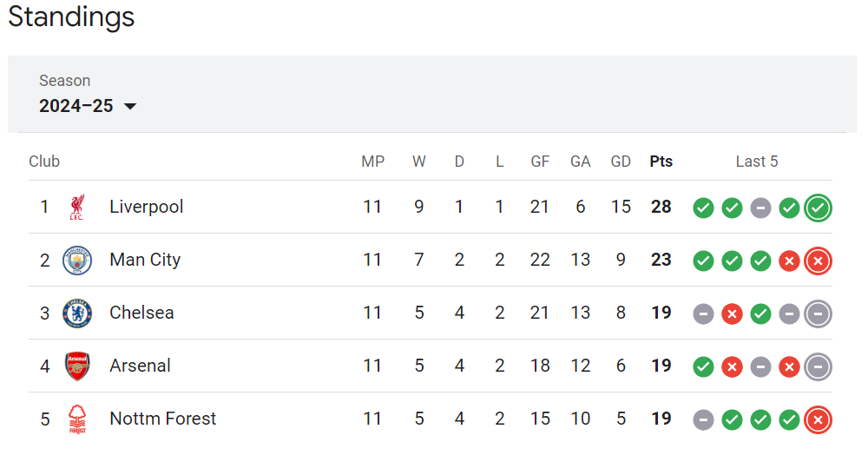The height and width of the screenshot is (462, 868).
Task: Click Man City's most recent loss icon
Action: tap(819, 261)
